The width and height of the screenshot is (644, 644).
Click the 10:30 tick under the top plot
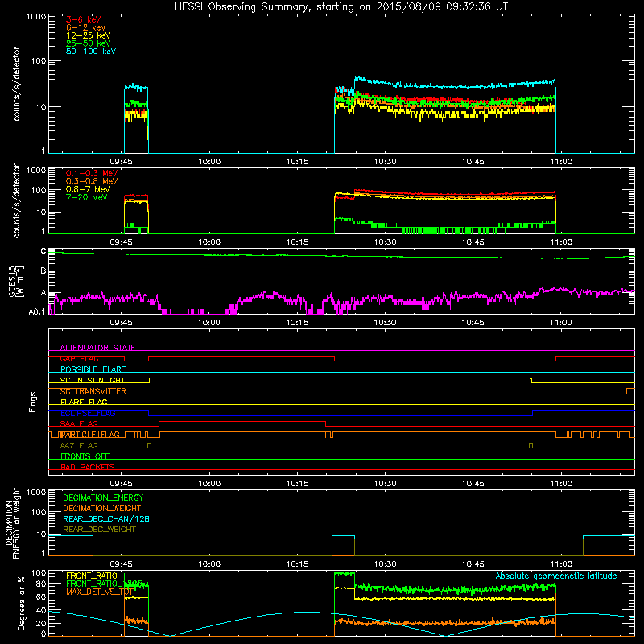point(386,162)
